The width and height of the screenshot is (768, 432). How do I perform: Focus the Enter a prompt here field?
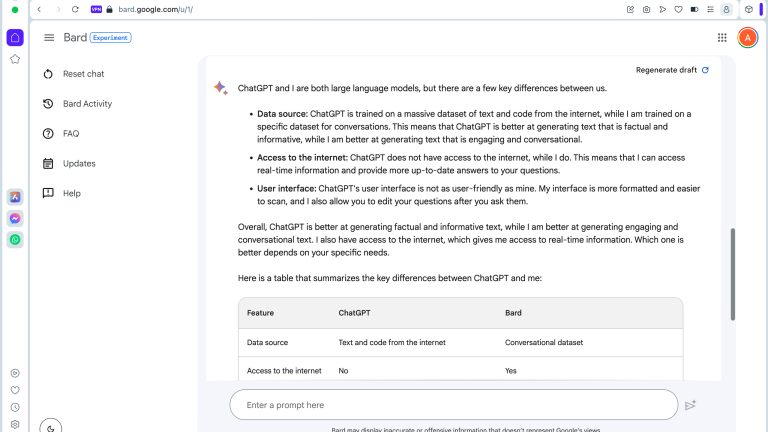click(454, 405)
